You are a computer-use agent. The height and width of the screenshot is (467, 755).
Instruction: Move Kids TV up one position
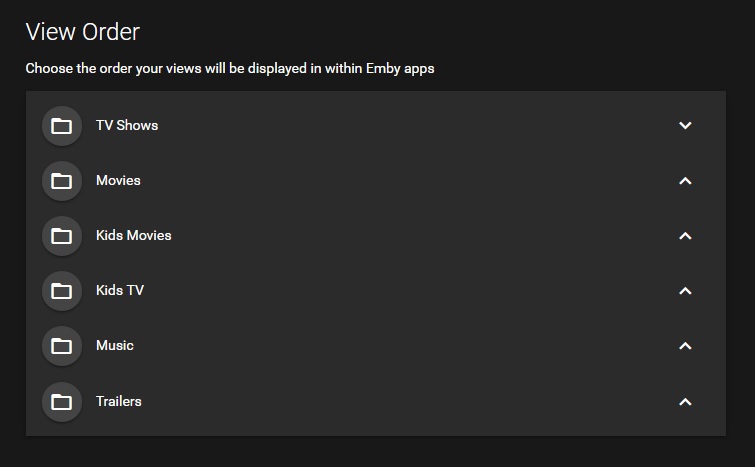(x=685, y=291)
